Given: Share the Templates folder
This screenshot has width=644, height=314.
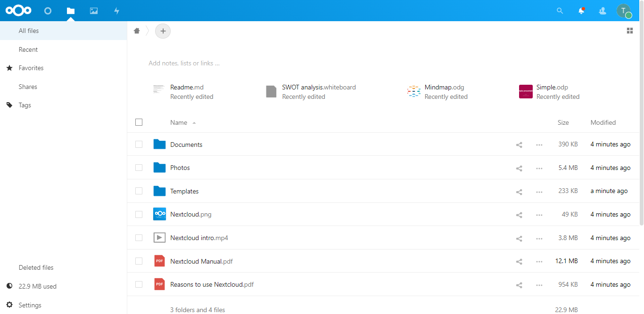Looking at the screenshot, I should point(519,192).
